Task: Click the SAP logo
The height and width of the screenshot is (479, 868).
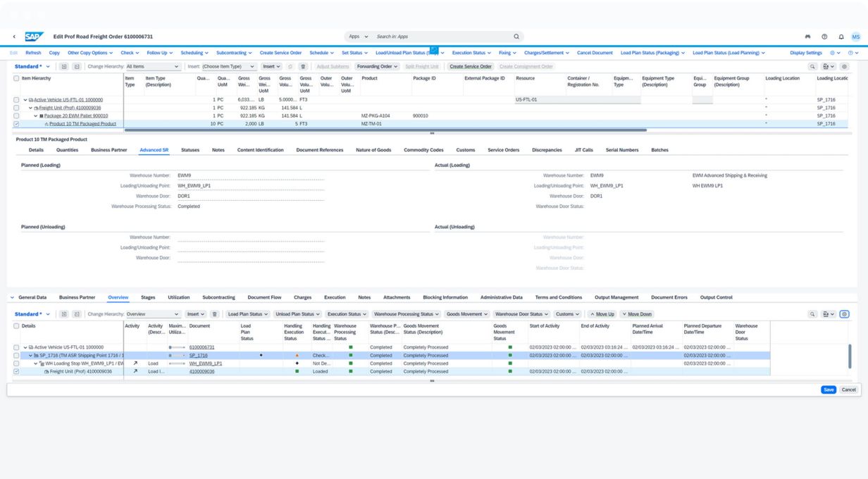Action: pos(34,37)
